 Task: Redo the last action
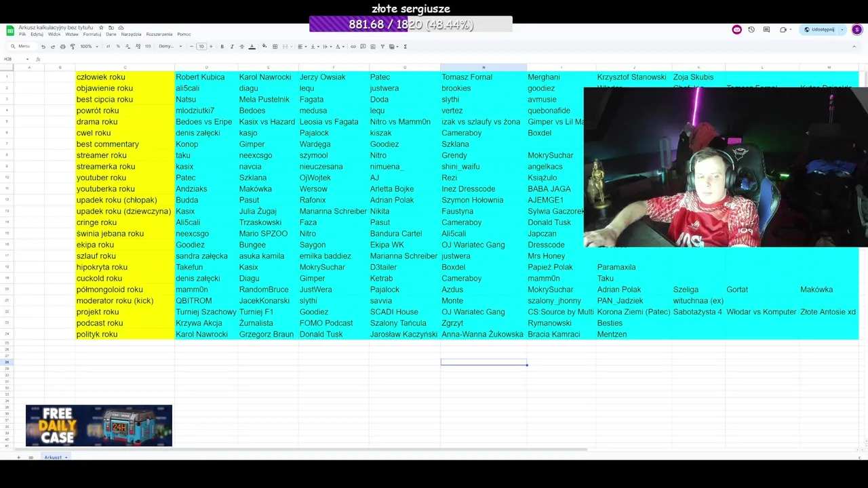53,47
